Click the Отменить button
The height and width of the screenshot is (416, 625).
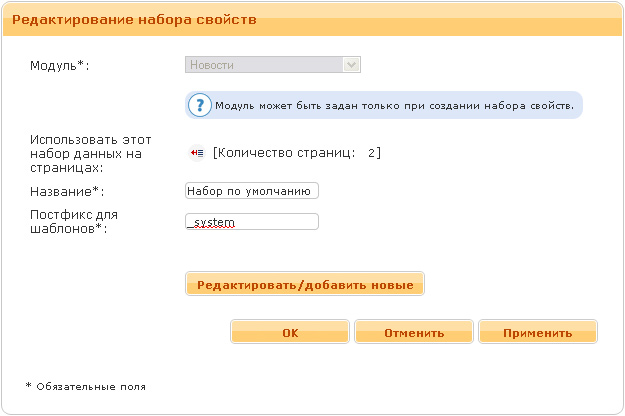point(414,333)
